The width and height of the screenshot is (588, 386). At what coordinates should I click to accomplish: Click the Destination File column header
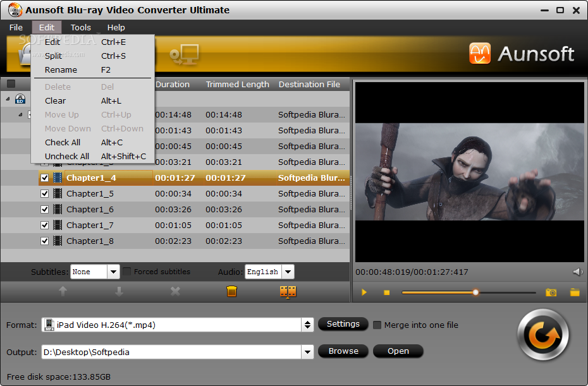point(309,84)
